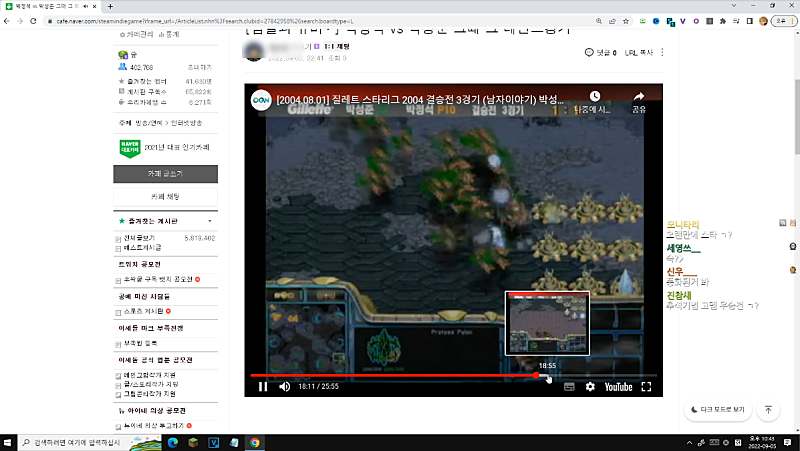Toggle subtitles on the video player
Image resolution: width=800 pixels, height=451 pixels.
tap(569, 387)
